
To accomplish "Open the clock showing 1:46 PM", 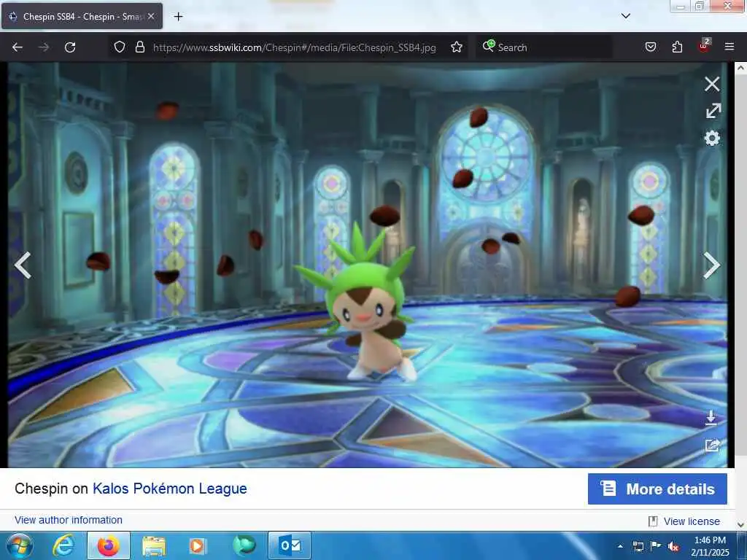I will coord(710,546).
